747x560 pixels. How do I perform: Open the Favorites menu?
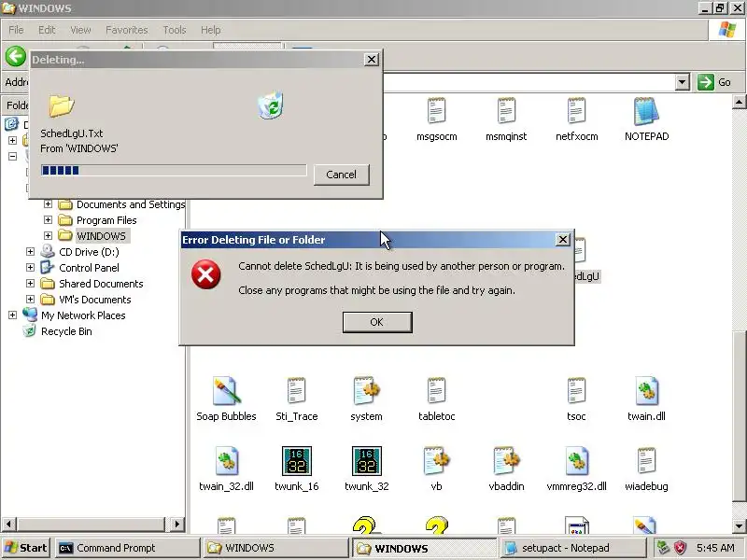[127, 30]
